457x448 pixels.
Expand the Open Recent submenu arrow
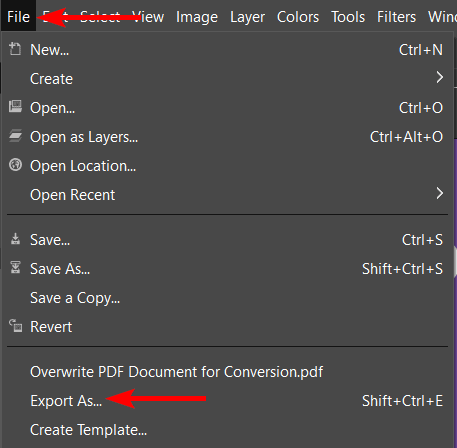(x=440, y=193)
